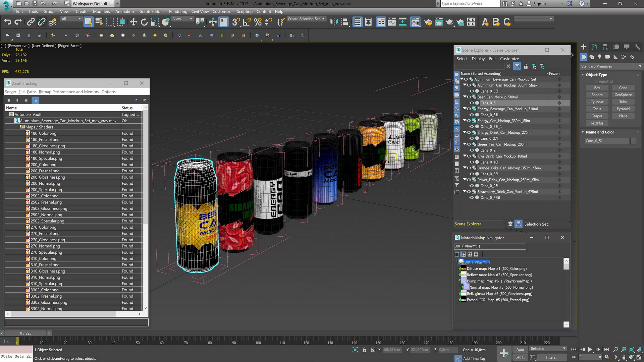Click Material/Map Navigator vertical scrollbar down arrow

pyautogui.click(x=566, y=324)
